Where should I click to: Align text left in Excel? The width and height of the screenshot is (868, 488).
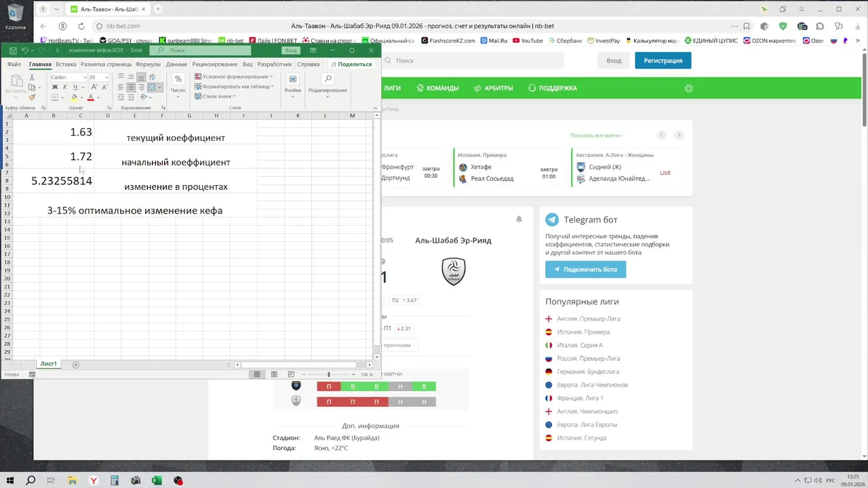[x=121, y=87]
